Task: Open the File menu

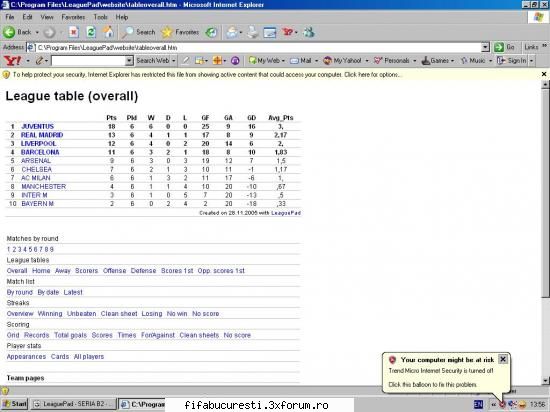Action: (9, 17)
